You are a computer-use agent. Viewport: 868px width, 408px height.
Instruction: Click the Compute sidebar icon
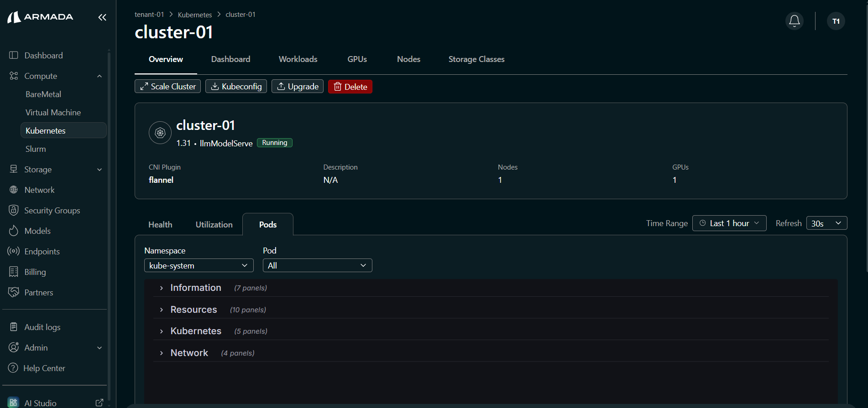click(x=14, y=76)
